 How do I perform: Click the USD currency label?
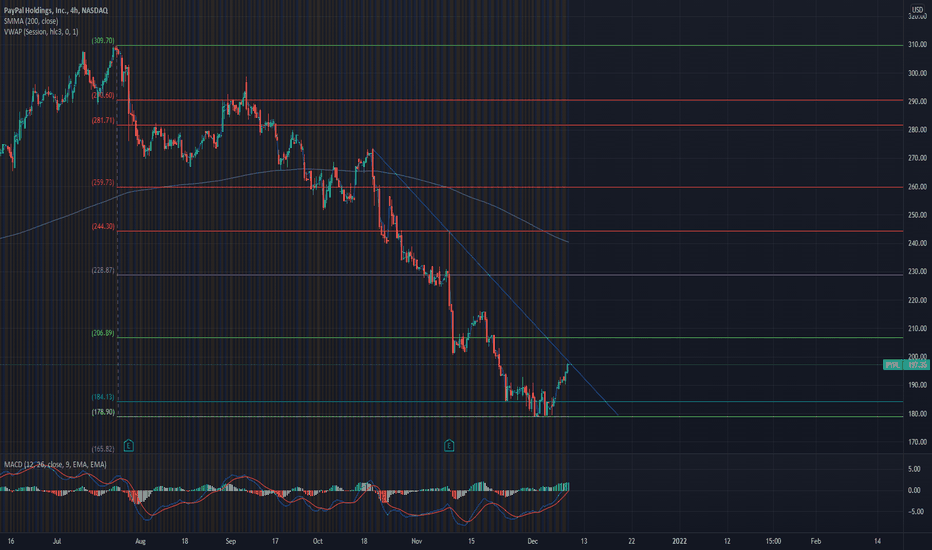click(918, 10)
